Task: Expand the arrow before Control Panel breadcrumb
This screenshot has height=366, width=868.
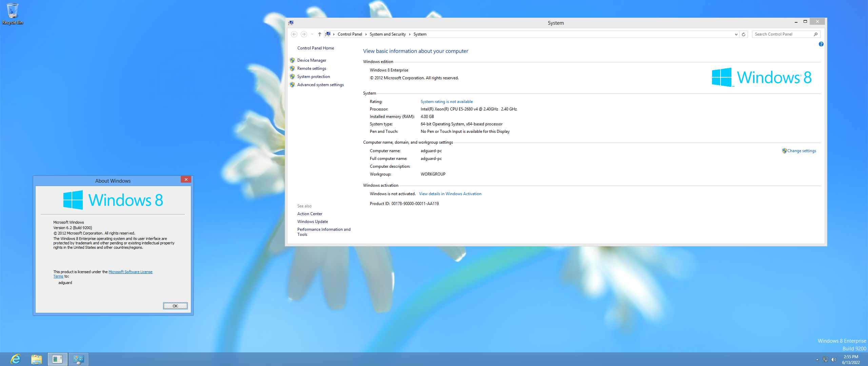Action: (x=334, y=34)
